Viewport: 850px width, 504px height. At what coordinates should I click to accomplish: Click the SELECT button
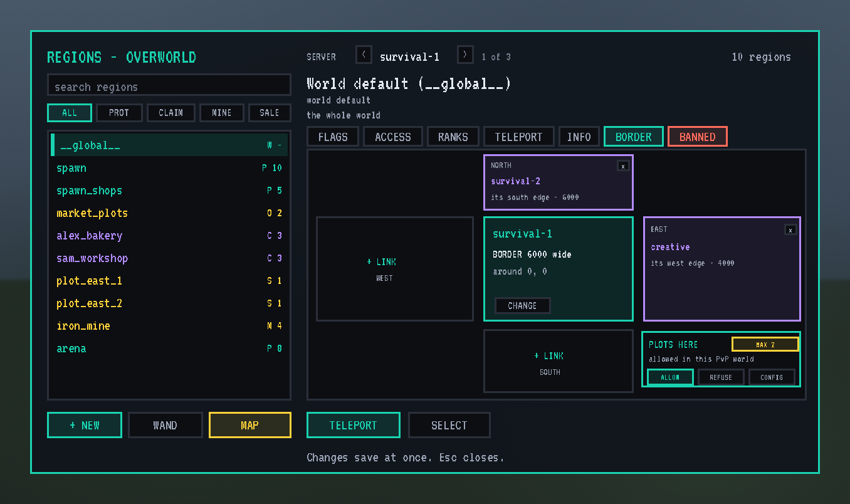click(449, 425)
